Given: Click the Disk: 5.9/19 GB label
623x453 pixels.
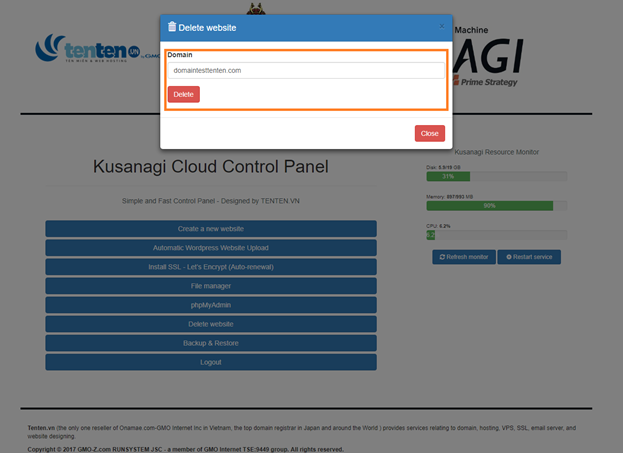Looking at the screenshot, I should tap(443, 167).
